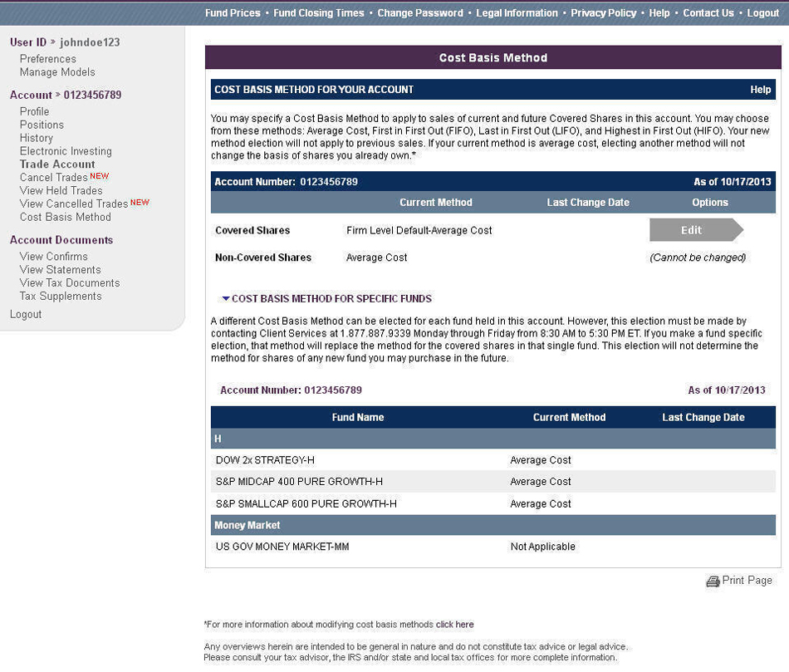Click the DOW 2x STRATEGY-H fund row
The width and height of the screenshot is (789, 672).
[x=493, y=460]
